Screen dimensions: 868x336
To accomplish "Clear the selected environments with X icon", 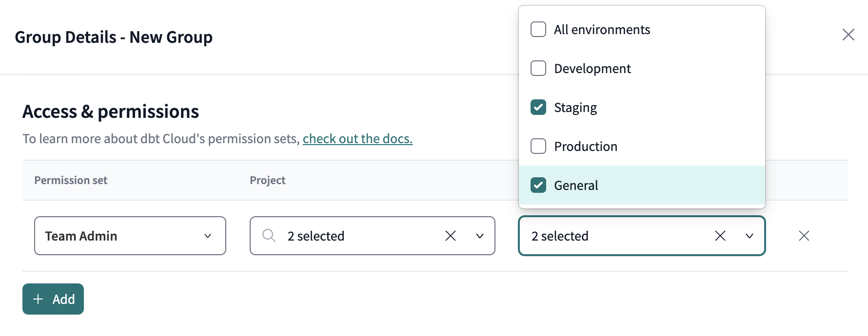I will 720,236.
